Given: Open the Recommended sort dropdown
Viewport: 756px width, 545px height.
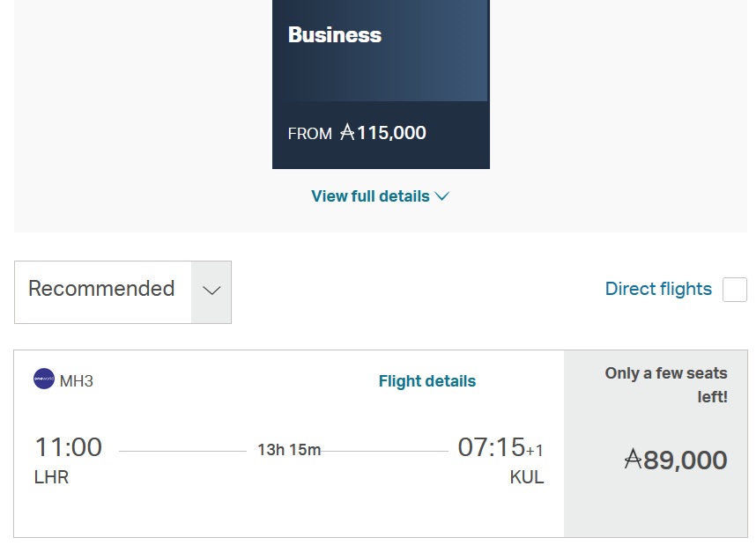Looking at the screenshot, I should click(x=102, y=290).
